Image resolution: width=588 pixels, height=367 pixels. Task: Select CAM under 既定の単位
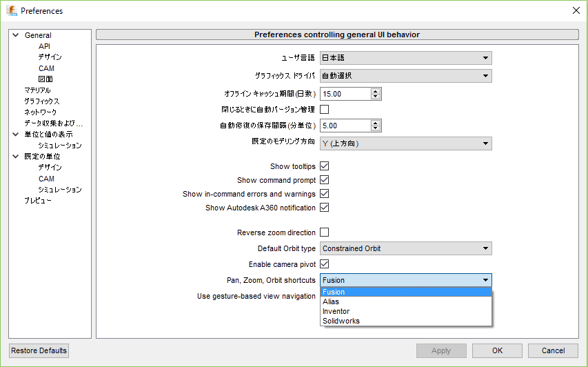click(x=46, y=179)
